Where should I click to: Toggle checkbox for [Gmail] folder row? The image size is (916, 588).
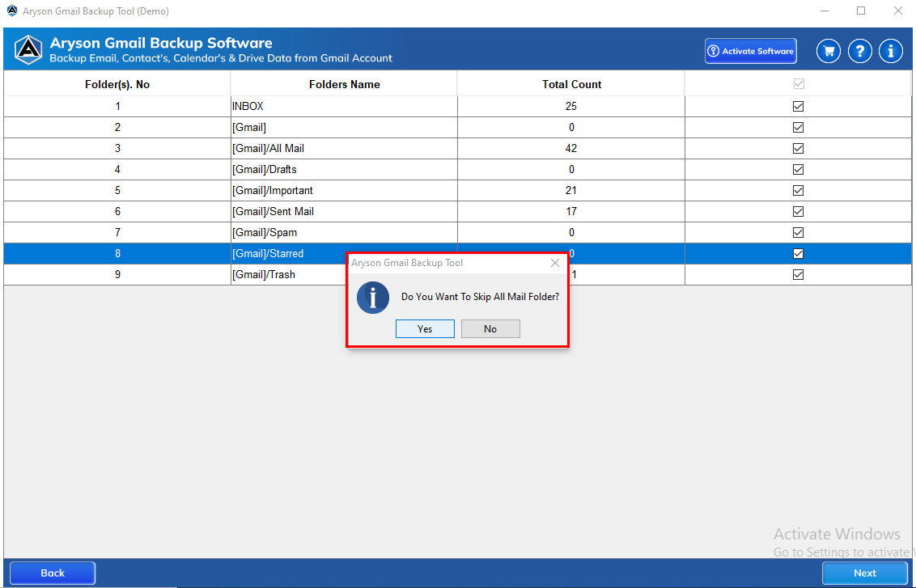pyautogui.click(x=798, y=127)
